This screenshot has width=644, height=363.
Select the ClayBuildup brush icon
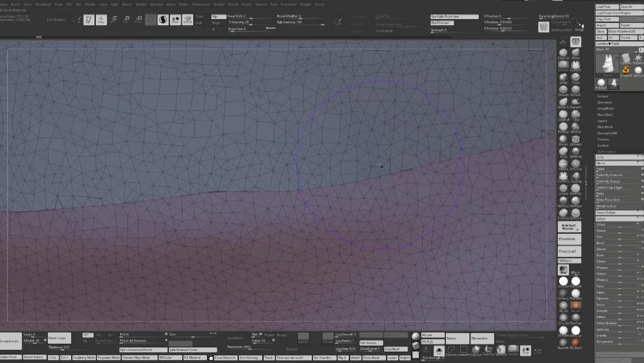(x=563, y=115)
